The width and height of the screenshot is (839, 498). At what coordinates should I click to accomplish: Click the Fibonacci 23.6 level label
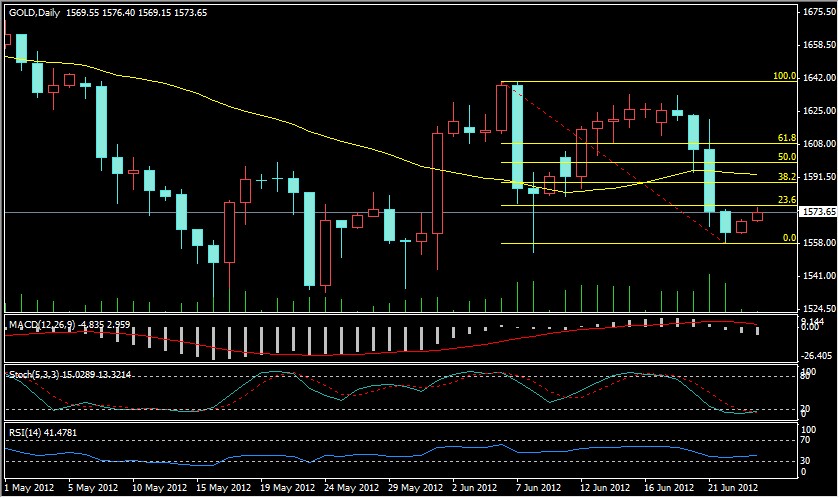point(786,201)
